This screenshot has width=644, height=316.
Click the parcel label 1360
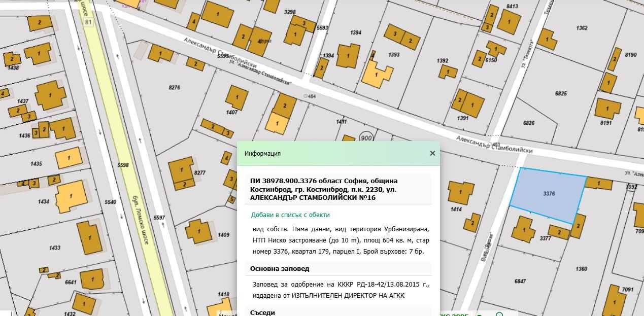[582, 269]
